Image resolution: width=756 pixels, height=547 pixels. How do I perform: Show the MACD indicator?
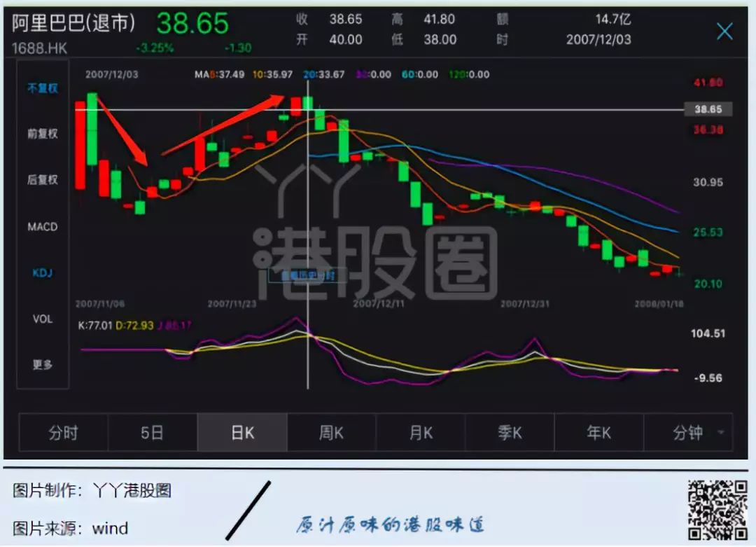tap(43, 227)
